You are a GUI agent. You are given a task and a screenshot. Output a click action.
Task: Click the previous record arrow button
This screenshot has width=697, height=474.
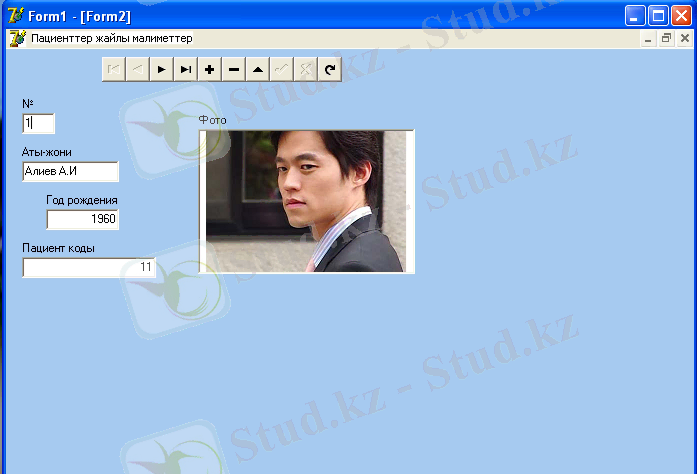(137, 69)
